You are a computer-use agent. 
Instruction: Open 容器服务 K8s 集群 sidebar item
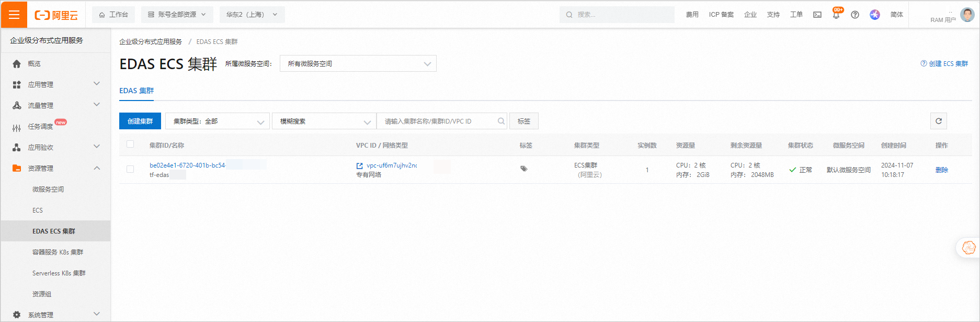pos(58,252)
